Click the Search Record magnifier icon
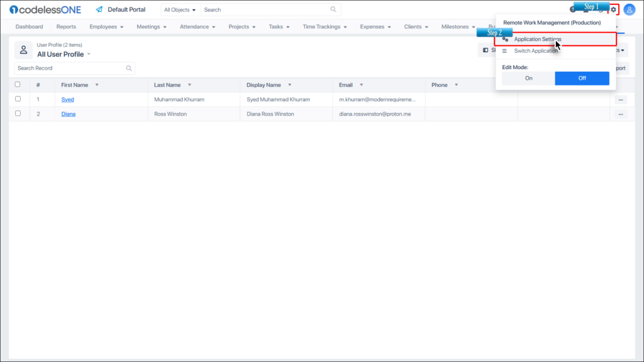The image size is (644, 362). click(129, 68)
